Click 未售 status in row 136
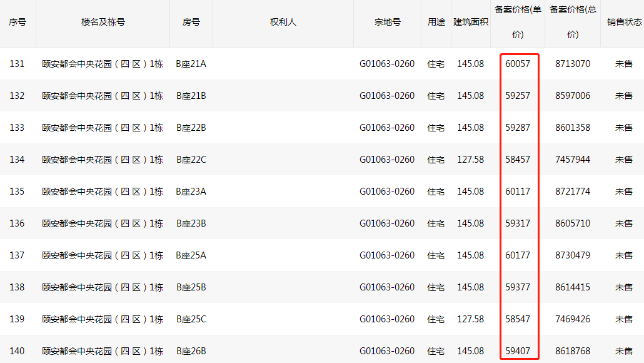Image resolution: width=644 pixels, height=363 pixels. coord(624,223)
